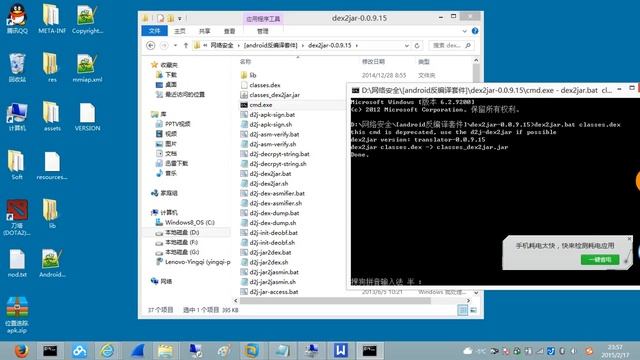This screenshot has height=360, width=640.
Task: Open the VERSION file on desktop
Action: click(87, 117)
